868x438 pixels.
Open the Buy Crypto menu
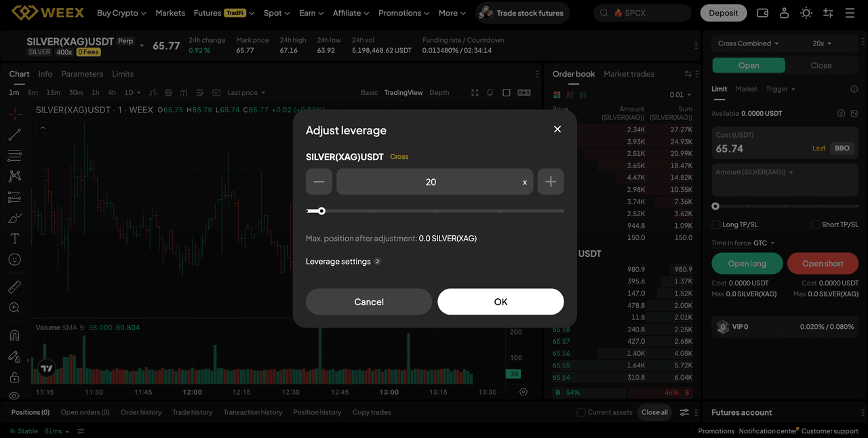(121, 13)
